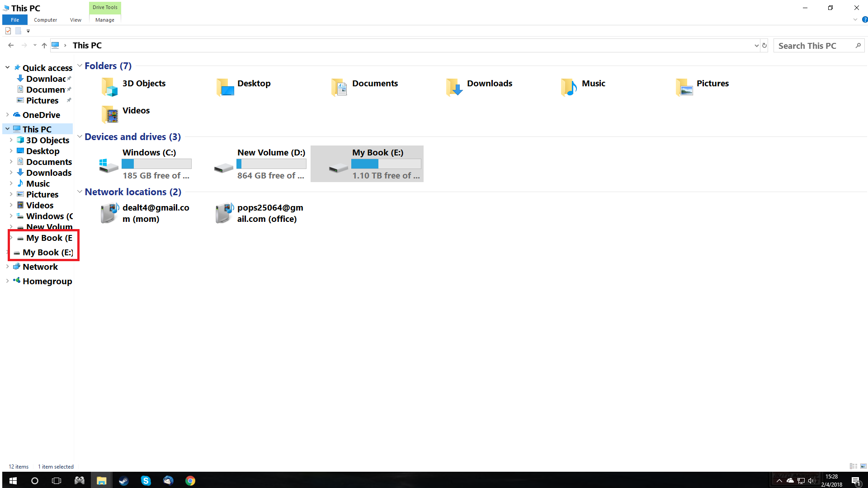
Task: Switch to large icons view in status bar
Action: click(x=863, y=466)
